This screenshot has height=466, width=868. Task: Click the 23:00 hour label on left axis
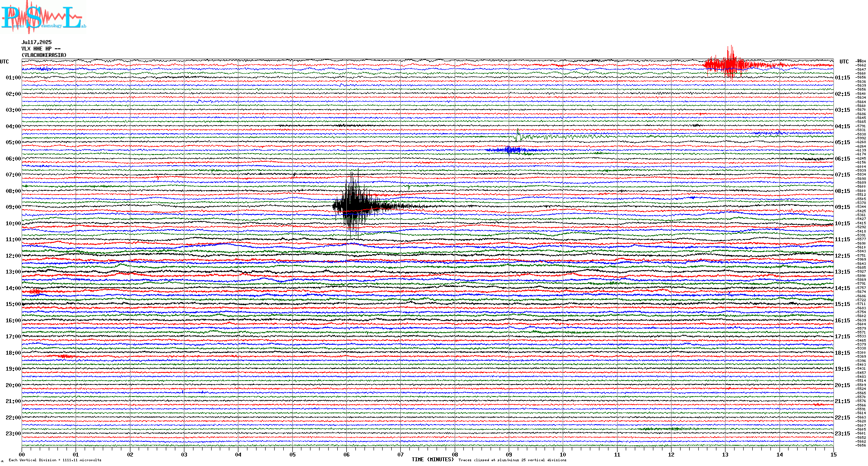click(13, 434)
